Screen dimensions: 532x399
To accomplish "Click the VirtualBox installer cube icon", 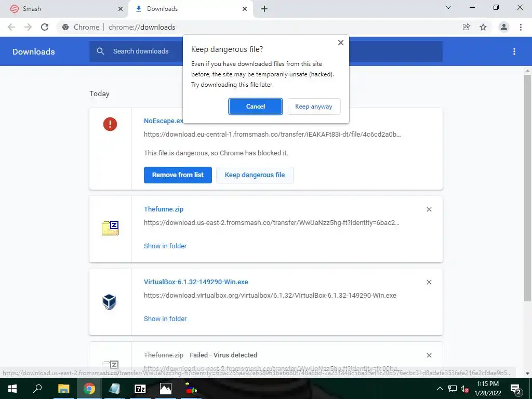I will 109,302.
